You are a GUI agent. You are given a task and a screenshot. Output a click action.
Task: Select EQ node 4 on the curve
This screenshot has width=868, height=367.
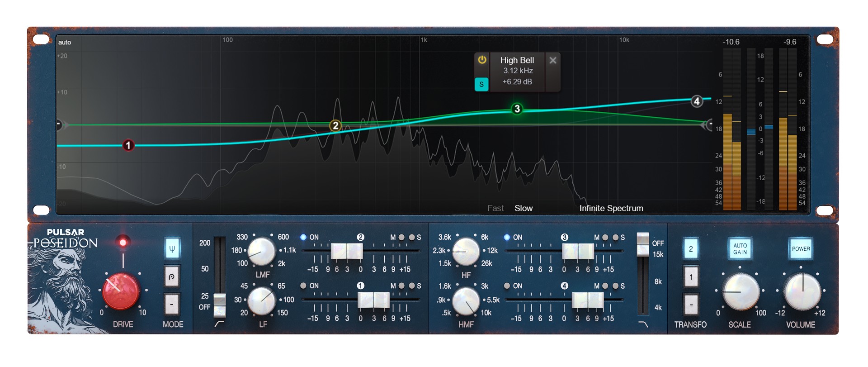[697, 101]
